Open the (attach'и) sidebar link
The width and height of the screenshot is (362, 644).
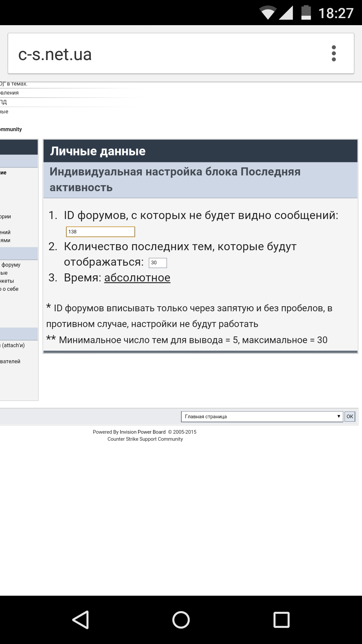(x=13, y=345)
